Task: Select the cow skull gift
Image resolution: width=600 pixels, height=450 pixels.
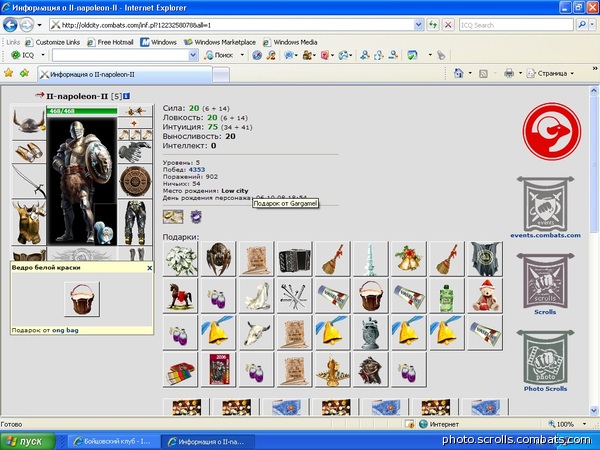Action: click(x=256, y=333)
